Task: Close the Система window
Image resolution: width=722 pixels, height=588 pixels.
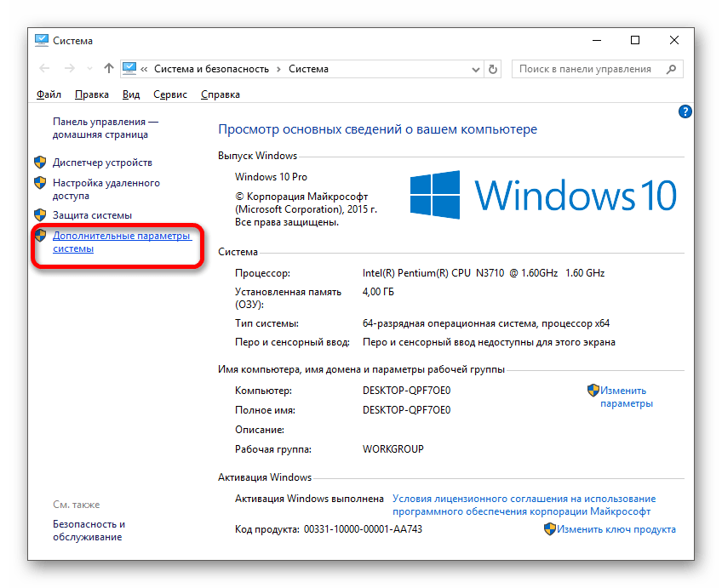Action: pyautogui.click(x=674, y=41)
